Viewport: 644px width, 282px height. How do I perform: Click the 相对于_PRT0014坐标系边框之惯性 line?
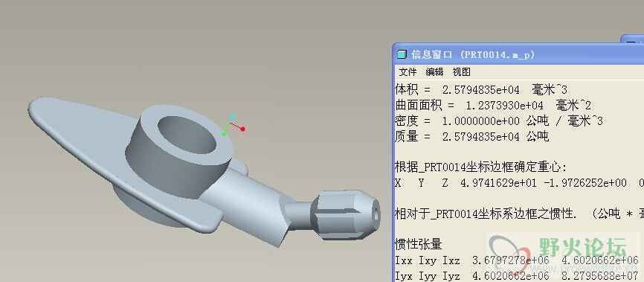coord(520,214)
